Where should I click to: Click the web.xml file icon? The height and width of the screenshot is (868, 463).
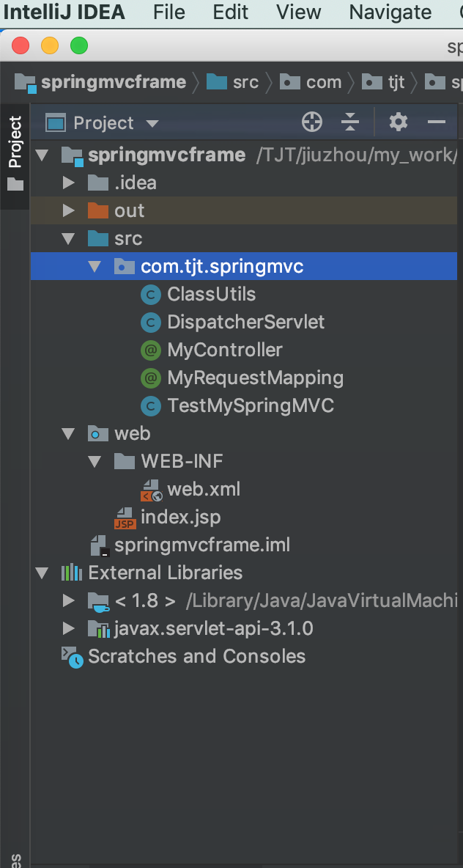[151, 490]
